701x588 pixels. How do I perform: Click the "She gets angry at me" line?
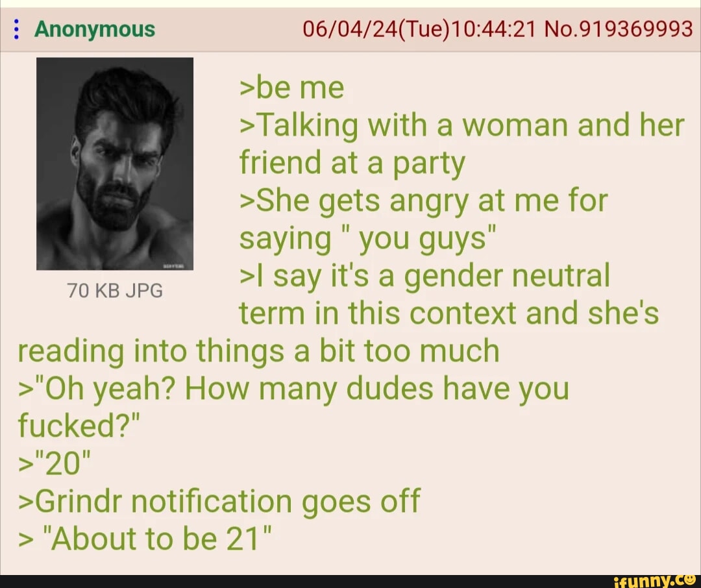[x=424, y=201]
